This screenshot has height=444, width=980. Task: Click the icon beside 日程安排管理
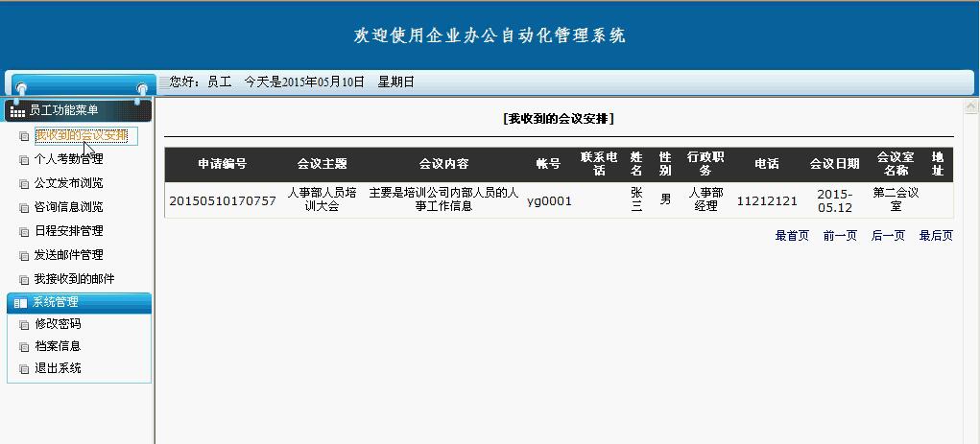point(24,232)
